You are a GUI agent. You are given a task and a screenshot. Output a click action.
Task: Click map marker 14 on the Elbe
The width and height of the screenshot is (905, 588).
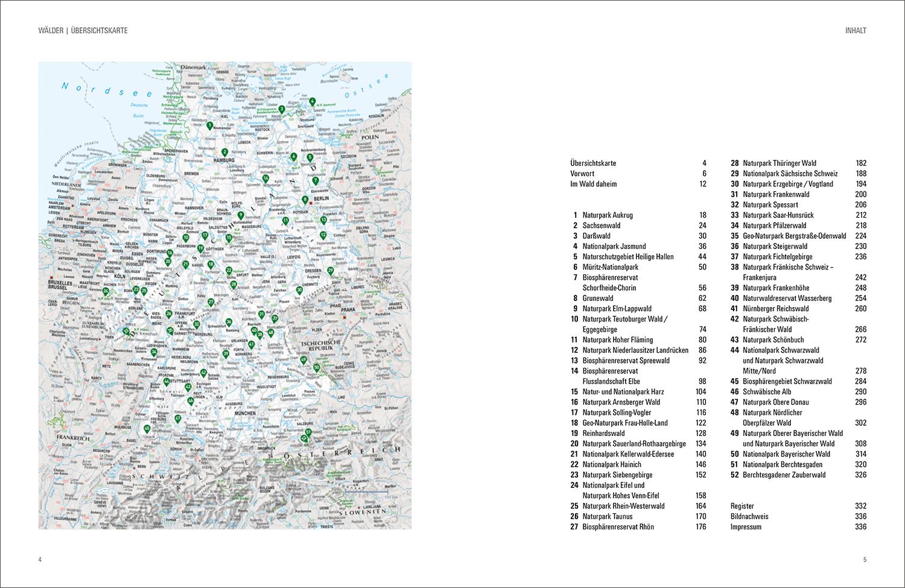[265, 178]
